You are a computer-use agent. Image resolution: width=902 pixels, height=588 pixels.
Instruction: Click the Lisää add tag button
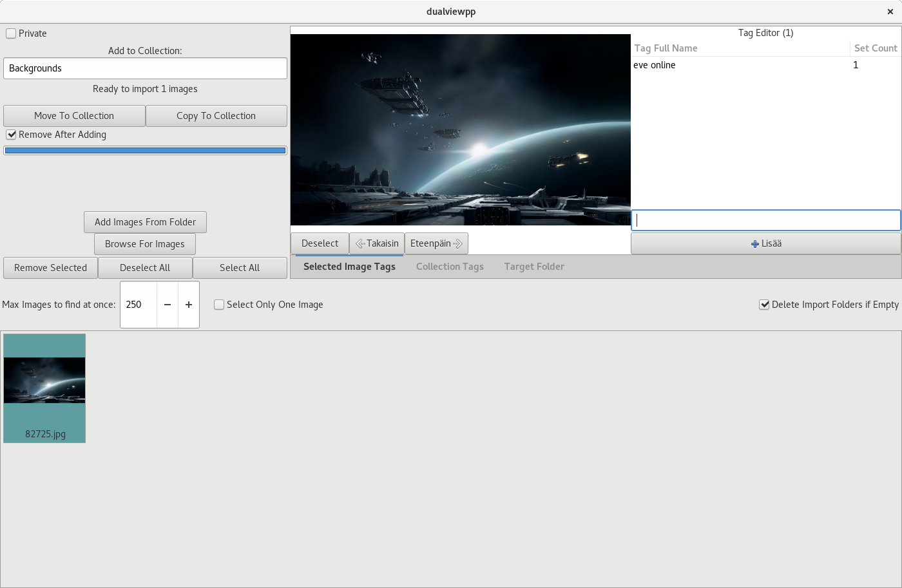click(x=766, y=243)
